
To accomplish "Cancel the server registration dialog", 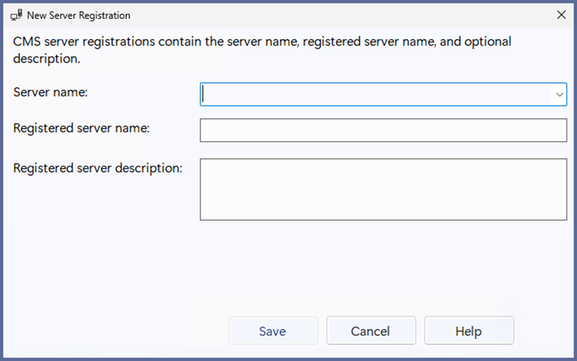I will point(371,331).
